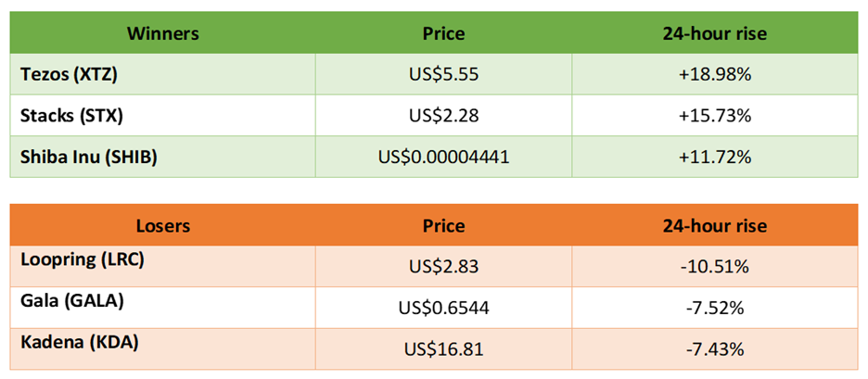Click the Price header in Winners table

[x=443, y=33]
